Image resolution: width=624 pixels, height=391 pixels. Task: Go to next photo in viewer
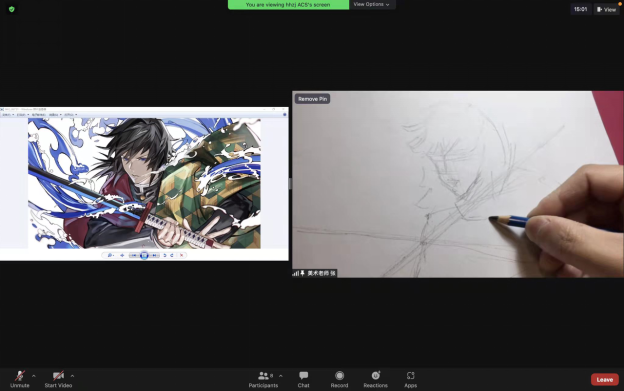tap(154, 255)
